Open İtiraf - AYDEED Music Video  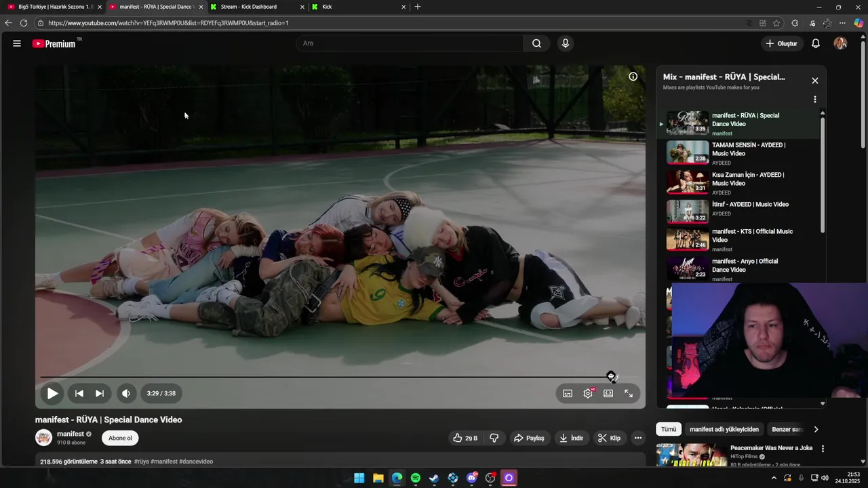pos(738,211)
